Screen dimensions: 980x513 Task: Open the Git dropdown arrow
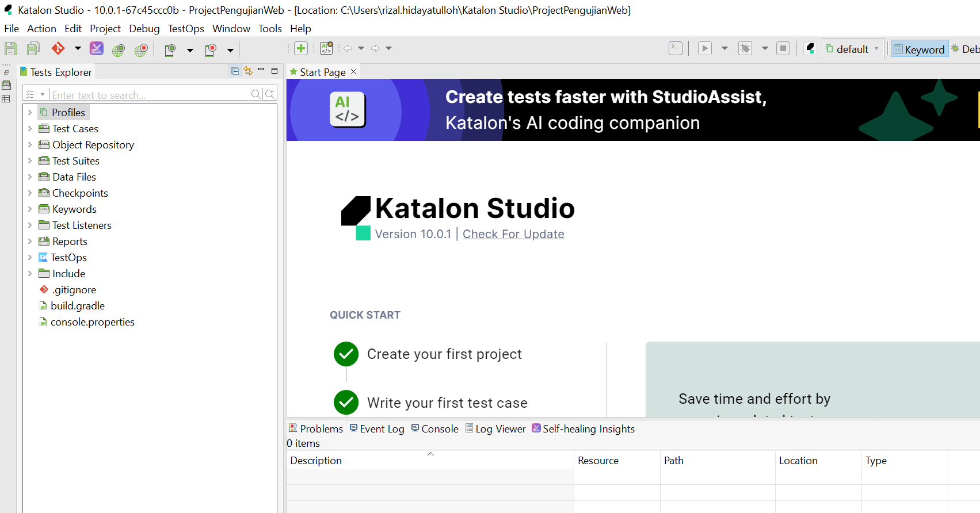point(78,49)
